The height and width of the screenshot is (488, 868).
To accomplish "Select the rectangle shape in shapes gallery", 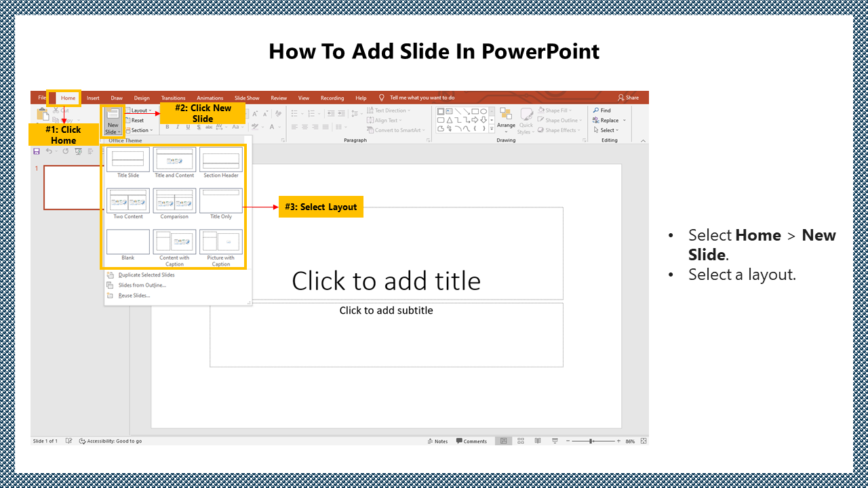I will [475, 111].
